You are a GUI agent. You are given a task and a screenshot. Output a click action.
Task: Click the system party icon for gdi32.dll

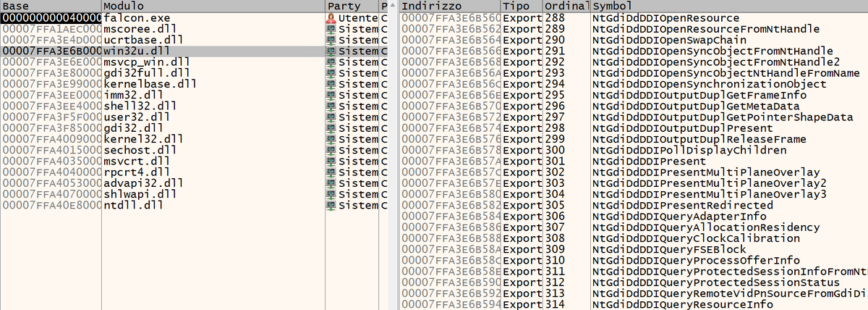333,127
